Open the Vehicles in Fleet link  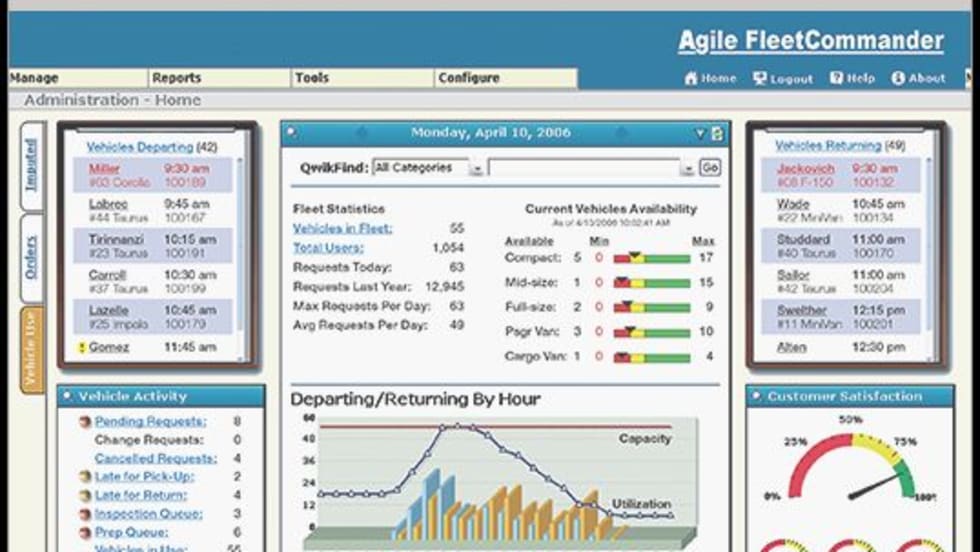click(x=342, y=229)
